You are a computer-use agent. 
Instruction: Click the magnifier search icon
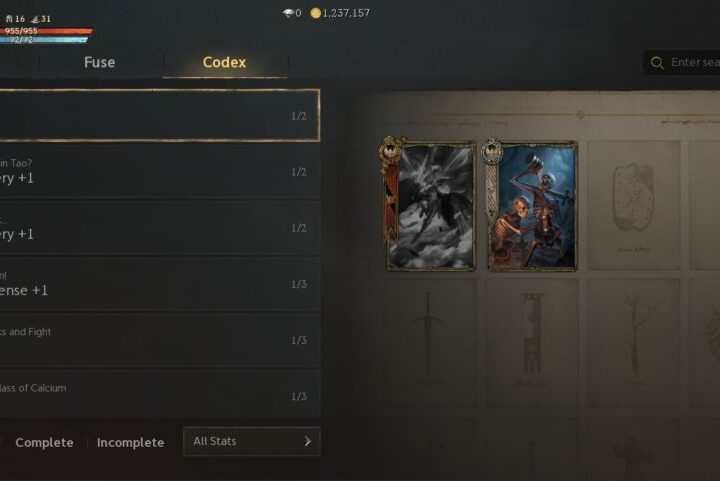click(x=657, y=63)
